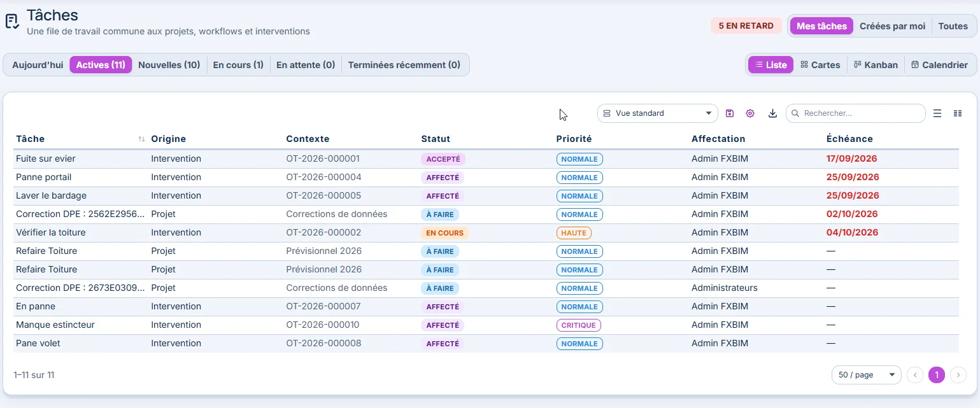Open the Vue standard dropdown
Screen dimensions: 980x408
657,113
